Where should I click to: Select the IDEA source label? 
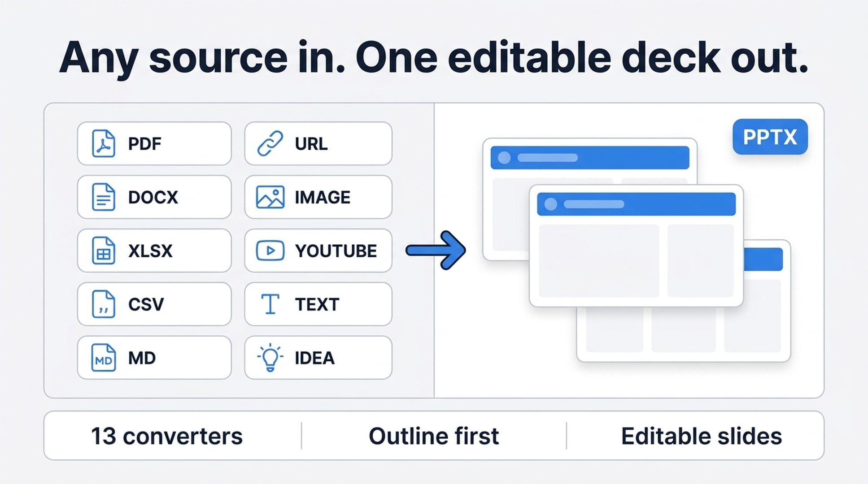coord(314,358)
